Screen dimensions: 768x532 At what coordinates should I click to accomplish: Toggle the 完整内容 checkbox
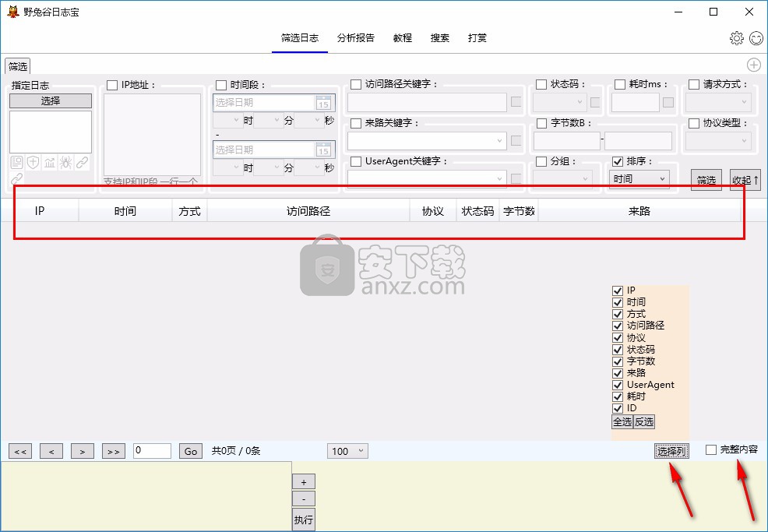pyautogui.click(x=711, y=449)
